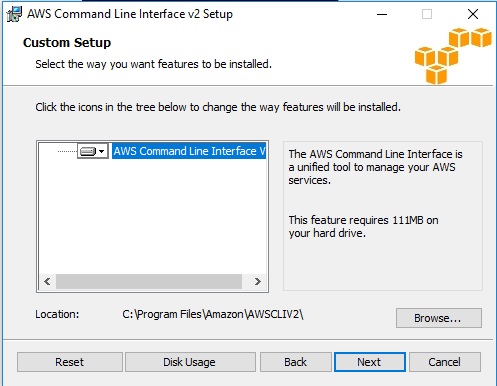
Task: Click the 'This feature requires 111MB' text
Action: click(363, 227)
